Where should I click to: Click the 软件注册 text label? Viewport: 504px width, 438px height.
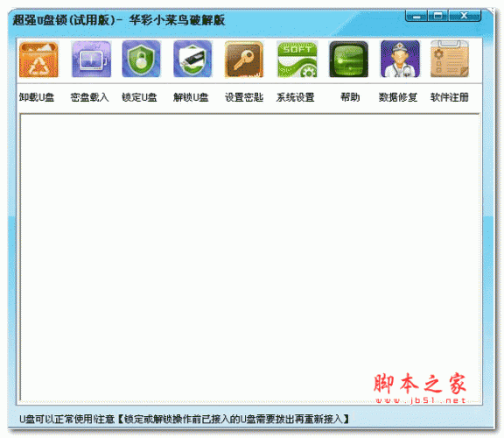pos(450,97)
